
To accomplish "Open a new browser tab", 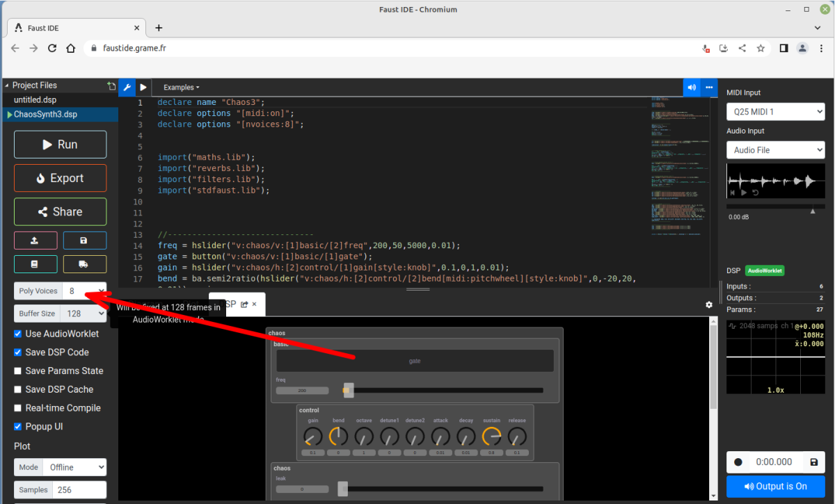I will point(159,28).
